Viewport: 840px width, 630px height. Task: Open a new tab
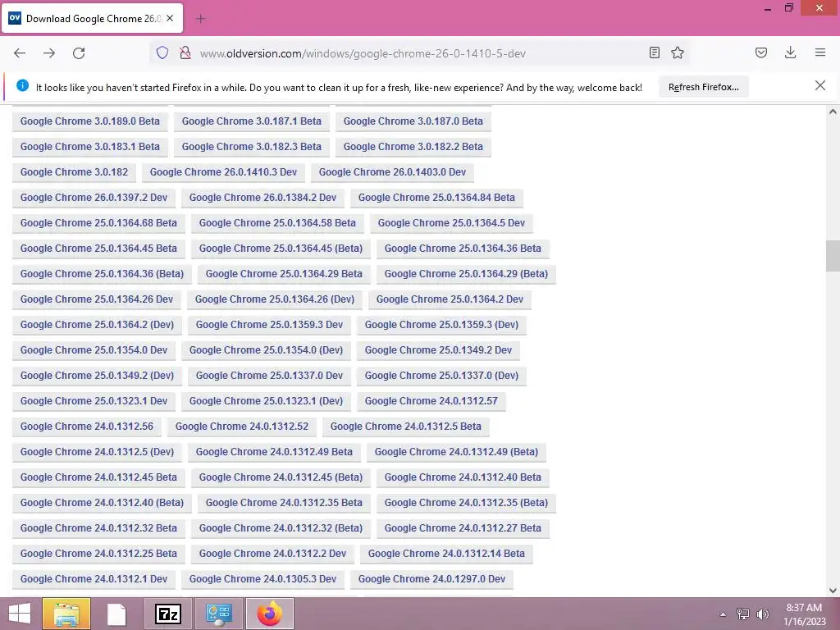[x=200, y=19]
